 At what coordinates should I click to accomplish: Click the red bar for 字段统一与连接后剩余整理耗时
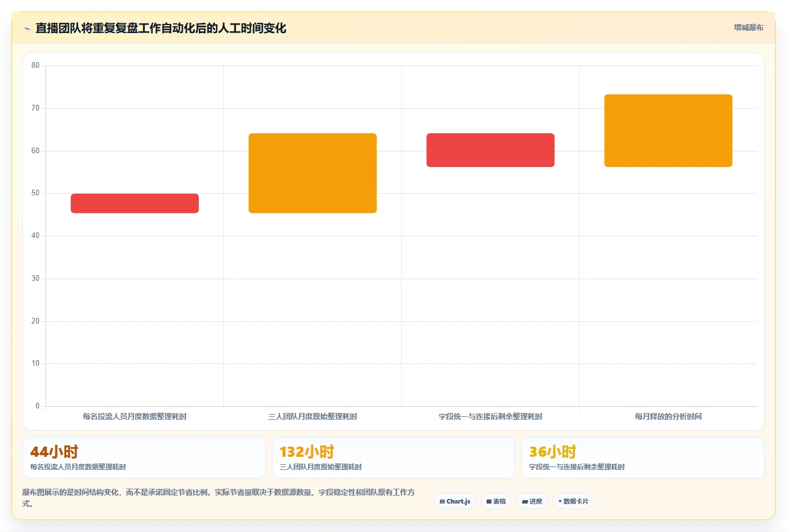coord(490,150)
